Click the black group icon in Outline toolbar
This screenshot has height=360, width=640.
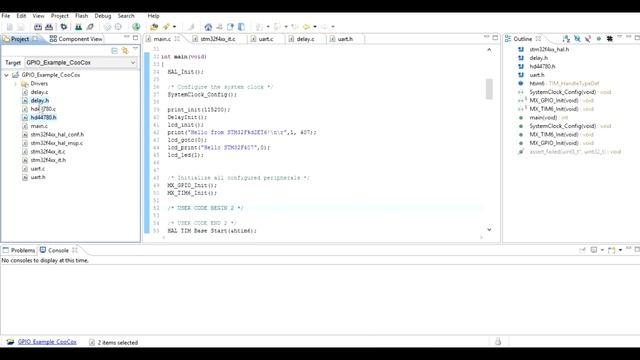pos(609,39)
